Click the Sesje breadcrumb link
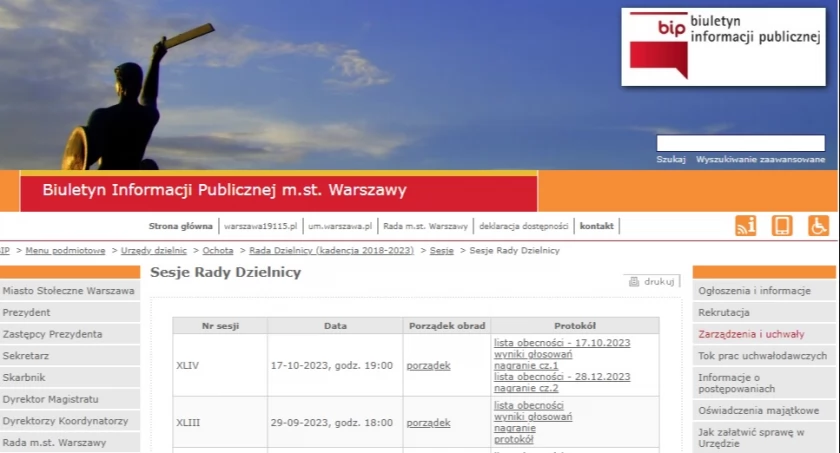The width and height of the screenshot is (840, 453). pyautogui.click(x=441, y=251)
